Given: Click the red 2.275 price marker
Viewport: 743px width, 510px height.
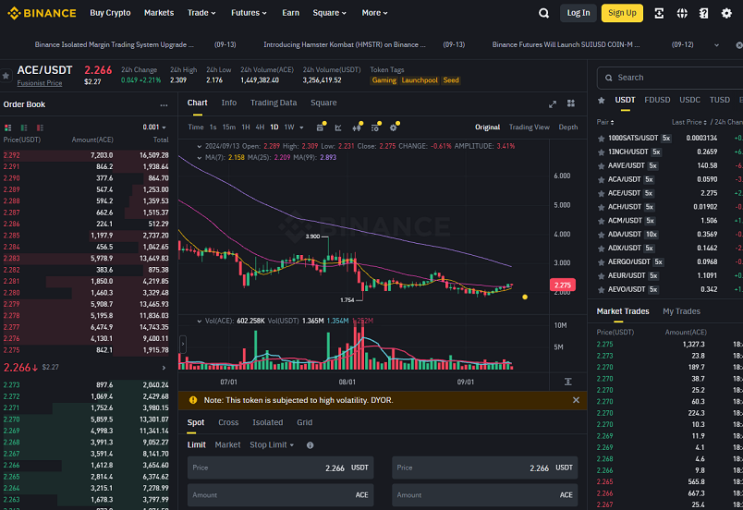Looking at the screenshot, I should coord(562,285).
